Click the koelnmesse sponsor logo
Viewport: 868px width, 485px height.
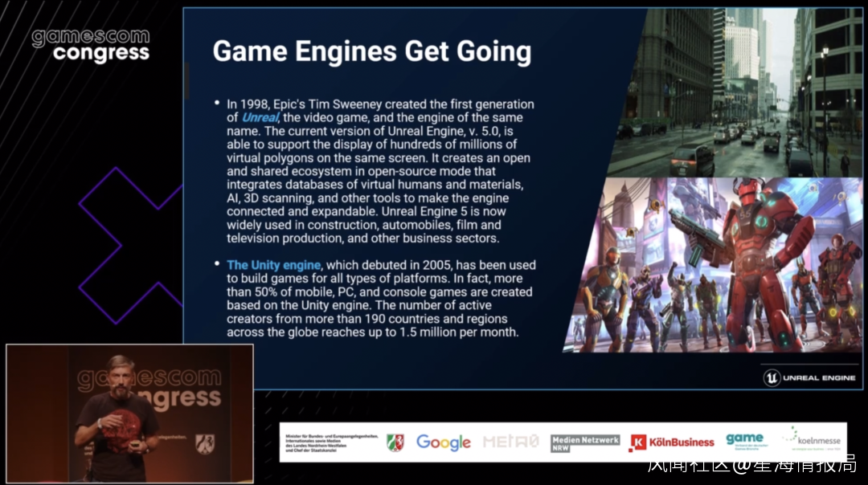click(812, 438)
